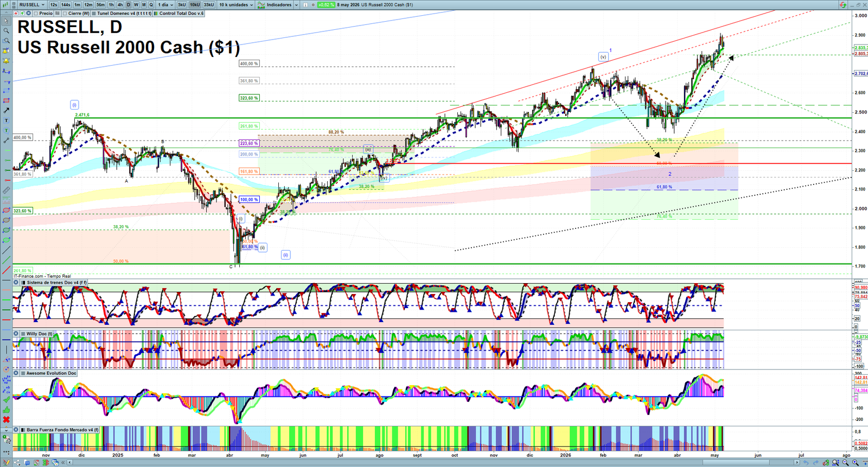Click the 56m timeframe button

click(x=100, y=4)
